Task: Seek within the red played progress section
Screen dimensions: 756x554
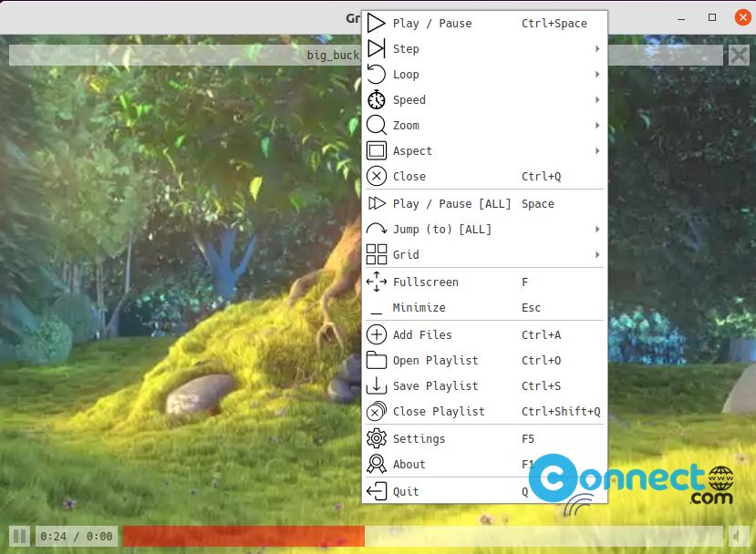Action: 243,536
